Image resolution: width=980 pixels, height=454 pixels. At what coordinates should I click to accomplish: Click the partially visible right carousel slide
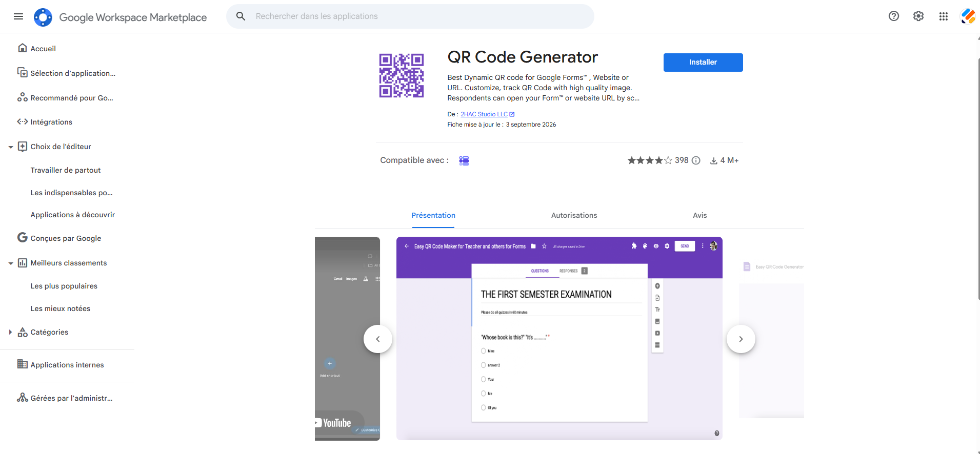click(x=771, y=339)
